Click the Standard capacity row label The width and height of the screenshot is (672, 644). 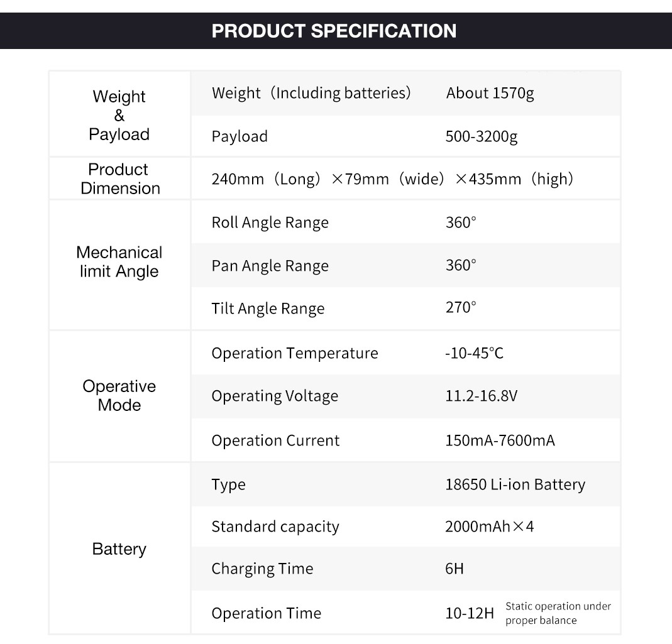click(x=275, y=526)
